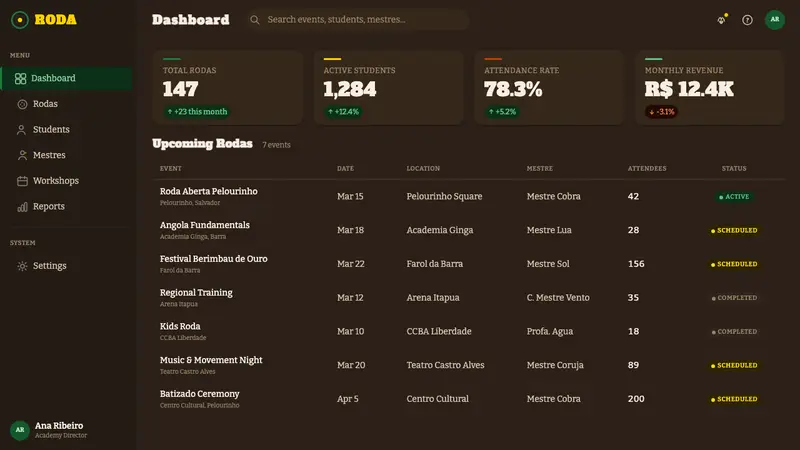Click 'C. Mestre Vento' cell
The image size is (800, 450).
558,297
